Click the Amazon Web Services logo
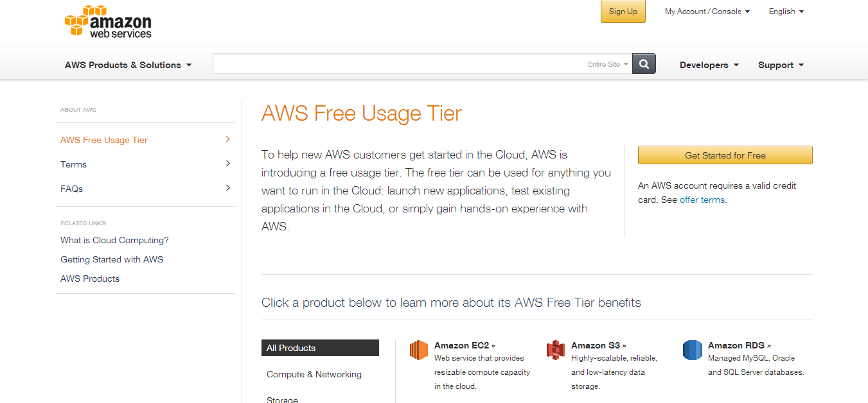Viewport: 868px width, 403px height. coord(108,22)
